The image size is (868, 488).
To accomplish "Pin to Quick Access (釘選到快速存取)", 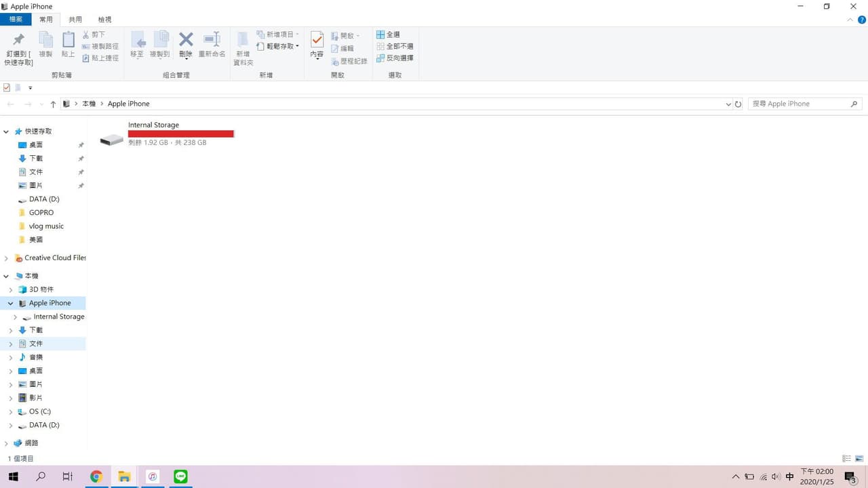I will point(18,49).
